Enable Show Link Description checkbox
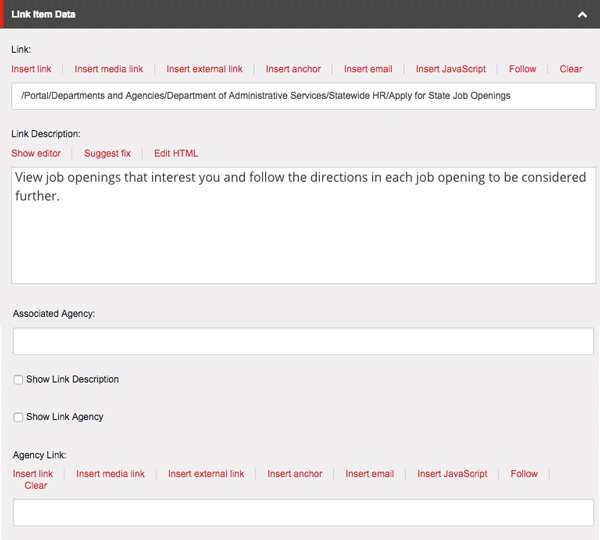Viewport: 600px width, 540px height. pos(19,380)
